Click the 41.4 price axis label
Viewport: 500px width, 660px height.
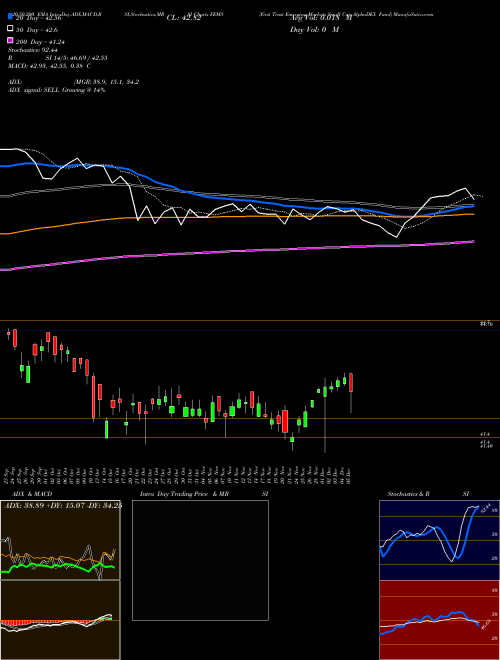[x=486, y=433]
